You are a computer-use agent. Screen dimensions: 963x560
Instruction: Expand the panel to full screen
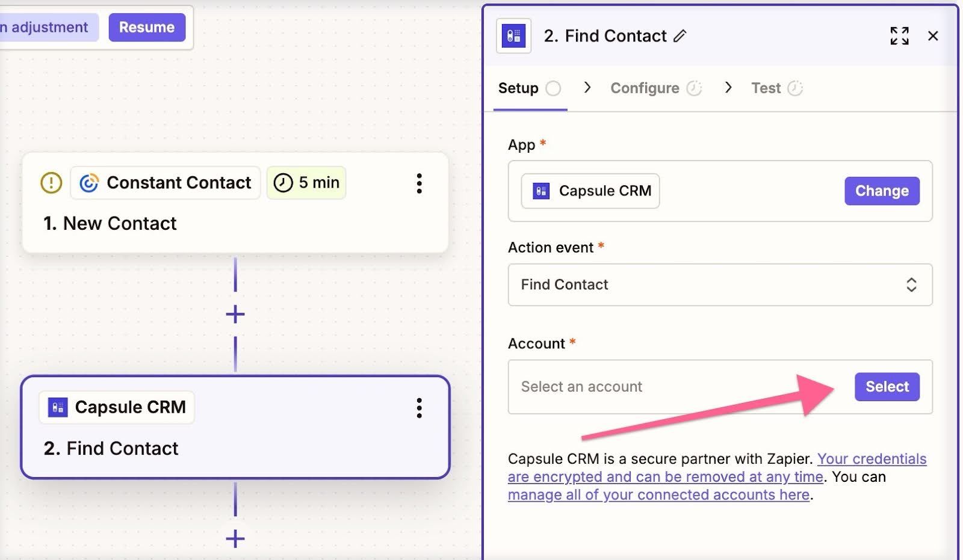(900, 36)
